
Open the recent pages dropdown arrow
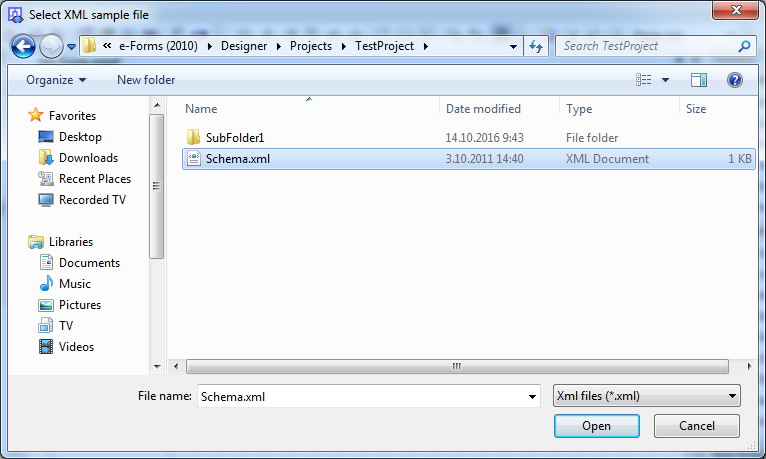[71, 47]
